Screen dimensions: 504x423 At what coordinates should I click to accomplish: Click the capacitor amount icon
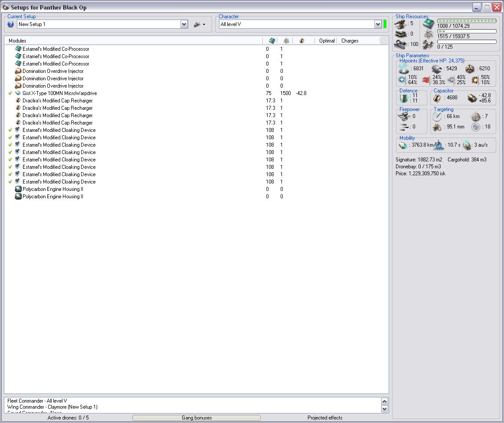coord(437,98)
